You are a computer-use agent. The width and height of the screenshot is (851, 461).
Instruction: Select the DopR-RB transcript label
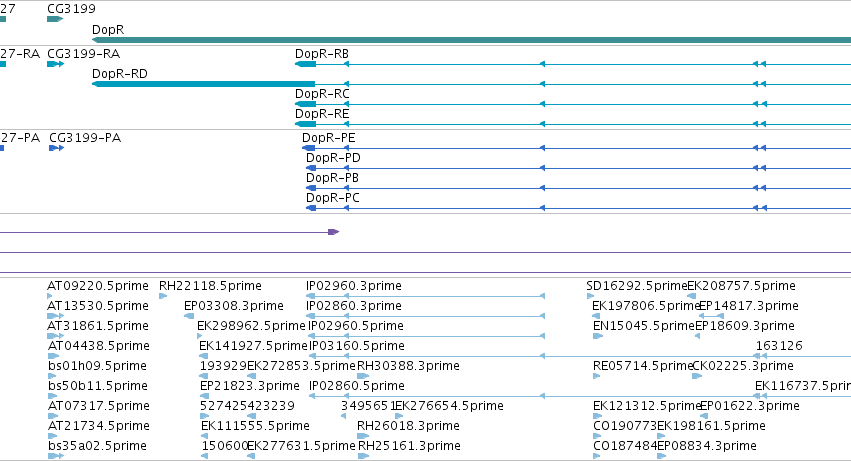322,54
